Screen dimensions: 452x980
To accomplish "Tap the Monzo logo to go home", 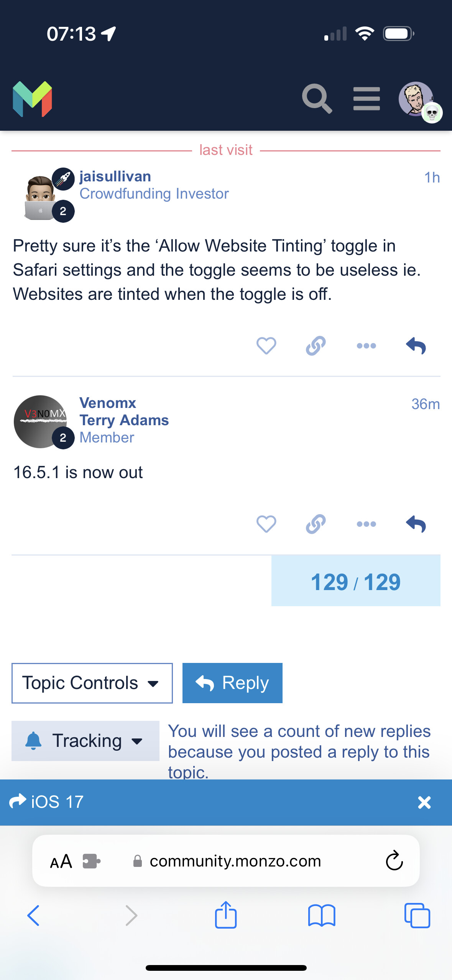I will pyautogui.click(x=33, y=99).
